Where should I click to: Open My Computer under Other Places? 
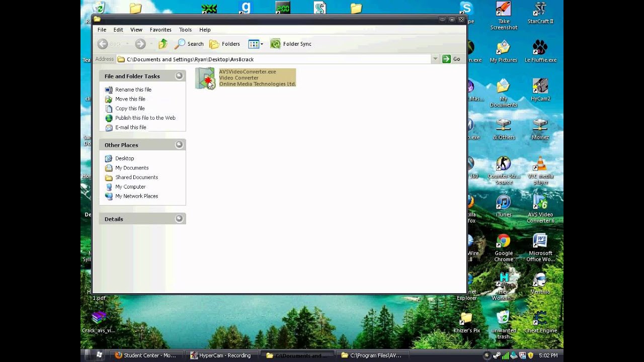tap(130, 187)
